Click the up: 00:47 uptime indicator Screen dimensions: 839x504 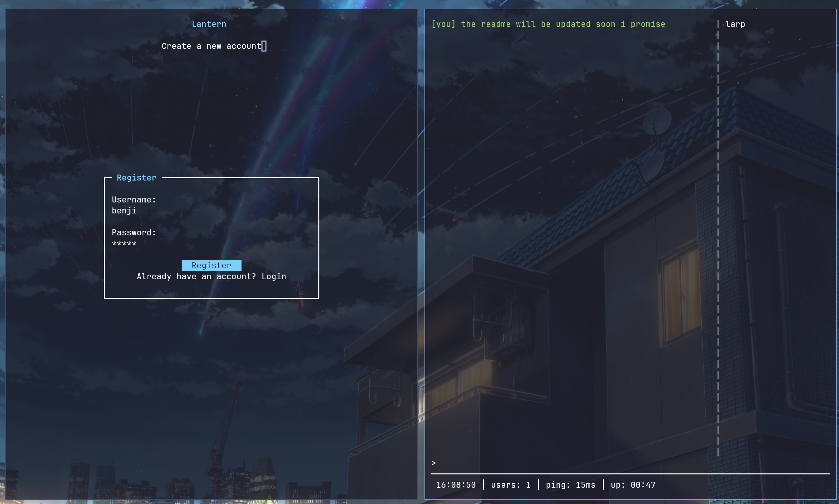coord(633,485)
